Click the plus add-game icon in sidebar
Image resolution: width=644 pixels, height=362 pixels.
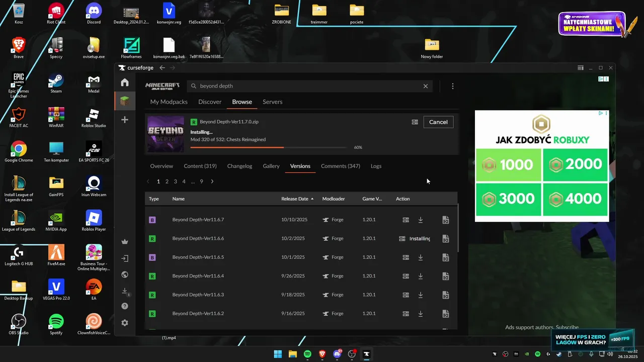point(125,120)
